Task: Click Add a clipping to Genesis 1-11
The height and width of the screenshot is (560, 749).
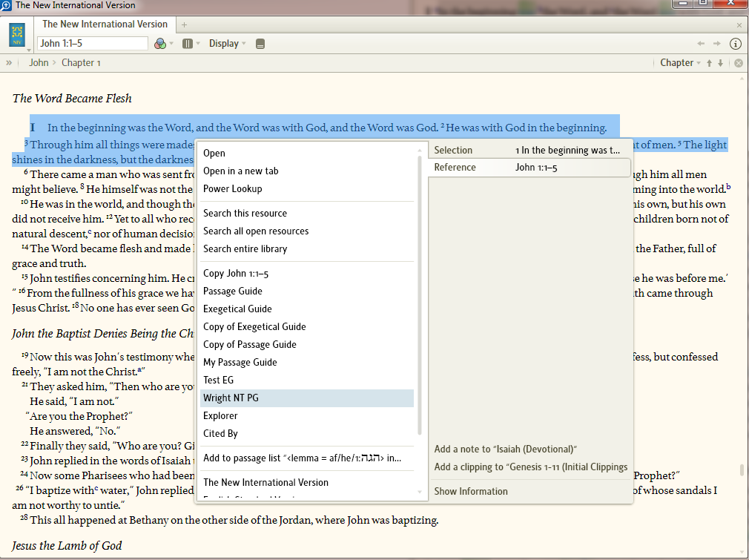Action: pos(531,467)
